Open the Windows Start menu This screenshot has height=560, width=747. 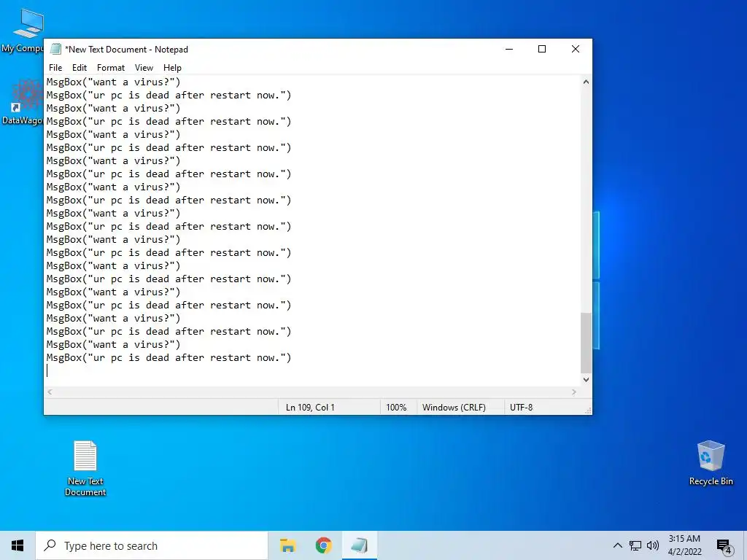pyautogui.click(x=18, y=545)
